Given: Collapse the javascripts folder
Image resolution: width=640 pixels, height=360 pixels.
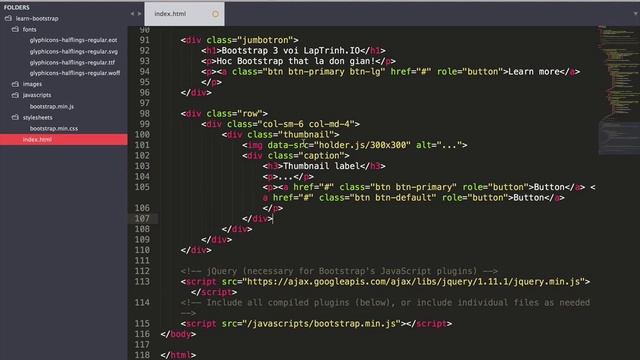Looking at the screenshot, I should click(15, 95).
